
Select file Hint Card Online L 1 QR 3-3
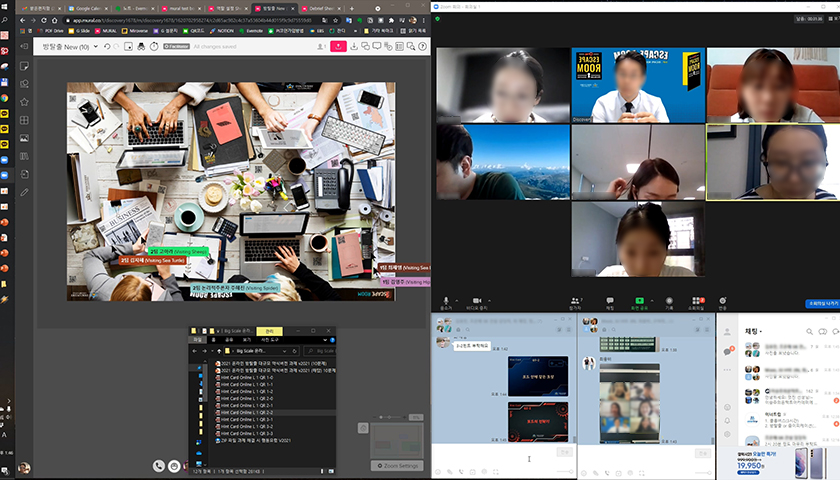coord(247,433)
